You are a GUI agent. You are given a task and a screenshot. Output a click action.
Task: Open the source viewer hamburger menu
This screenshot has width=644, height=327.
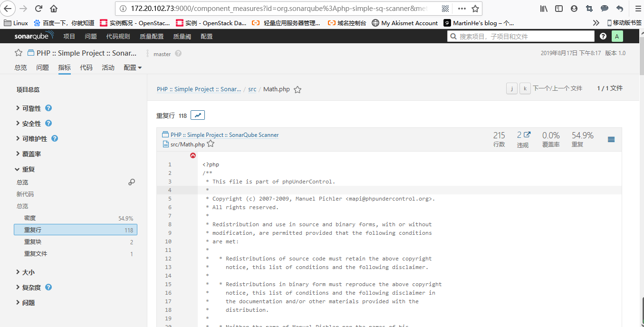(611, 139)
